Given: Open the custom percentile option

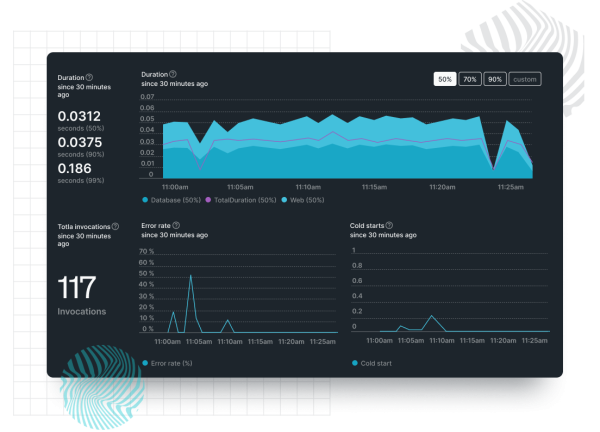Looking at the screenshot, I should (523, 79).
